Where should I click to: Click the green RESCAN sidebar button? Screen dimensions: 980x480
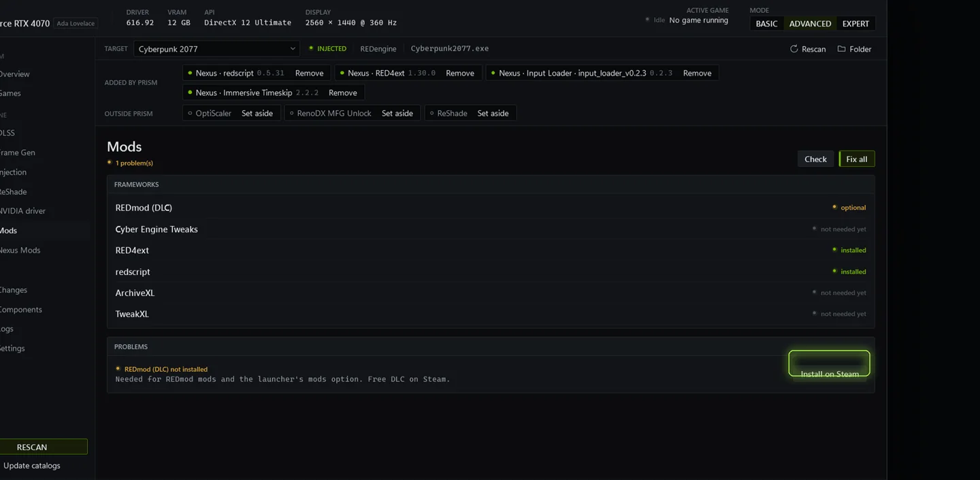tap(43, 447)
